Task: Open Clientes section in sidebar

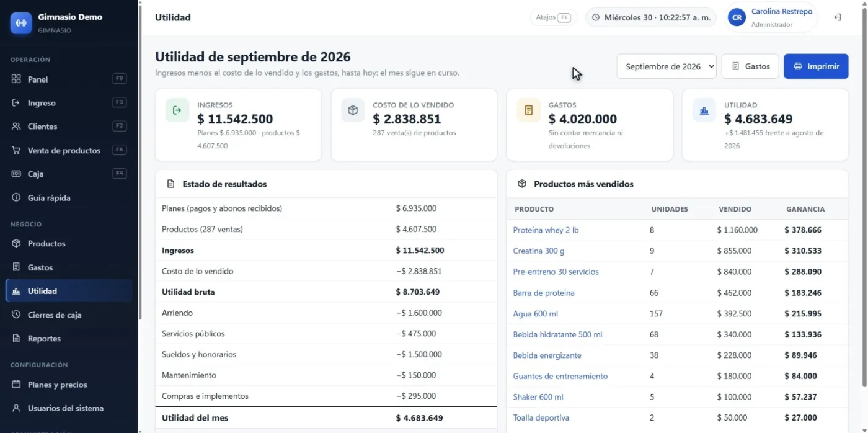Action: pos(69,127)
